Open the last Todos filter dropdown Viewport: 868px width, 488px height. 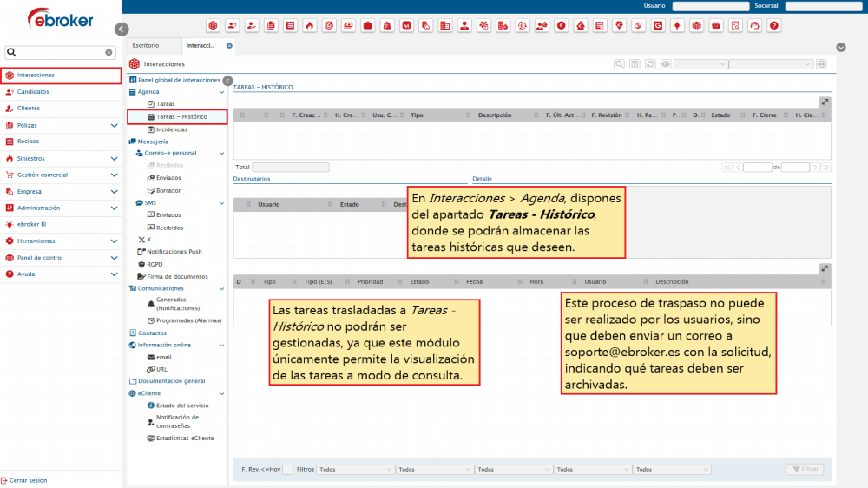click(672, 470)
